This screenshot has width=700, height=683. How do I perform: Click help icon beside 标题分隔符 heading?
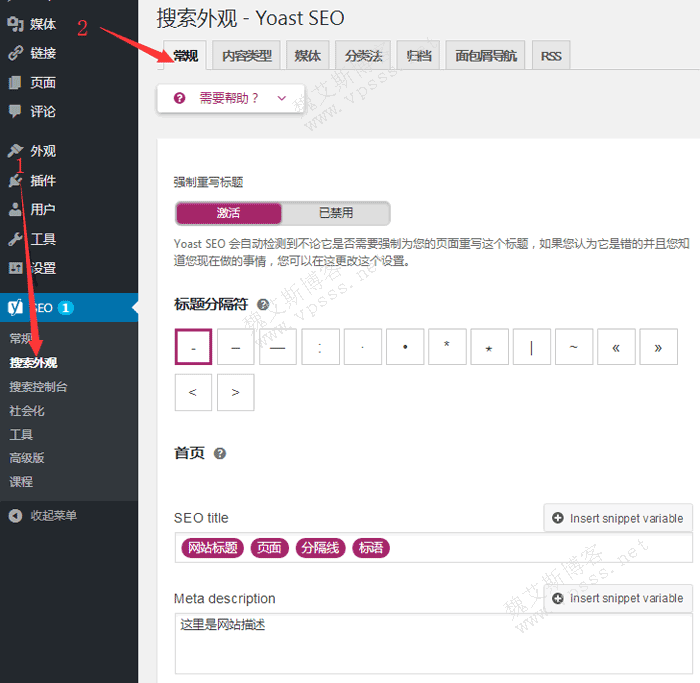point(263,305)
